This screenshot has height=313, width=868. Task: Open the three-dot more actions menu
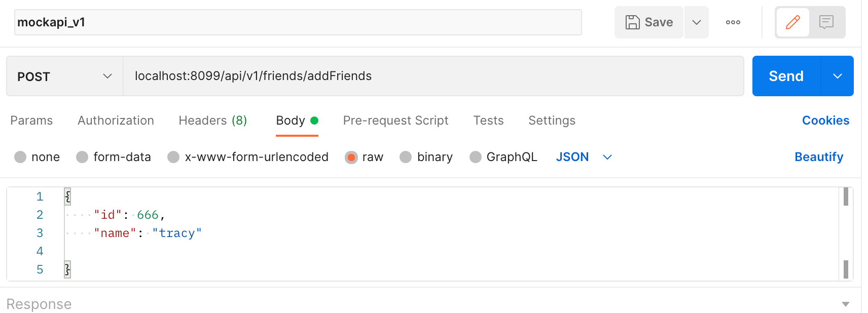click(x=733, y=22)
